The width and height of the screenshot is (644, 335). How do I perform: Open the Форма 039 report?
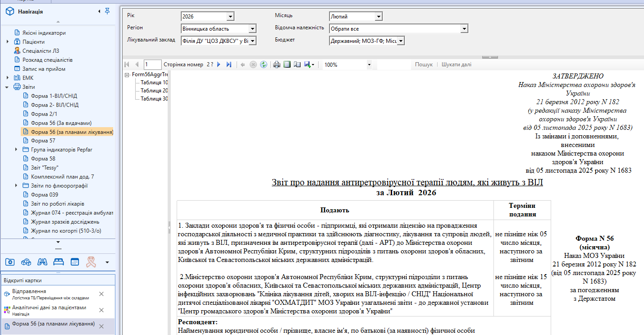pyautogui.click(x=45, y=195)
